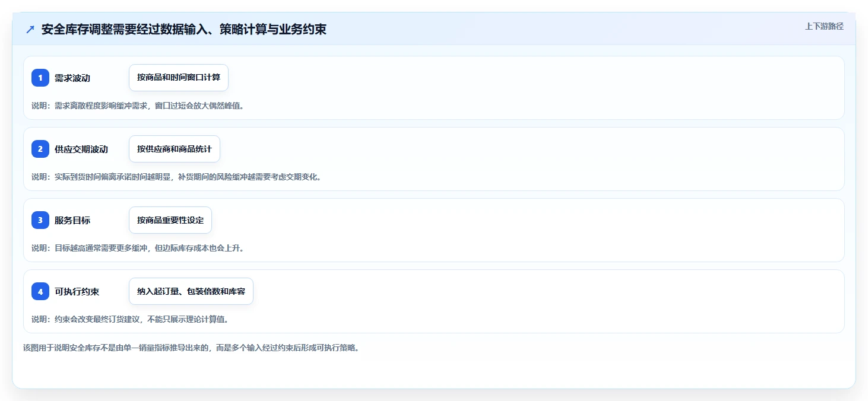The height and width of the screenshot is (401, 868).
Task: Click the '可执行约束' step label
Action: tap(77, 291)
